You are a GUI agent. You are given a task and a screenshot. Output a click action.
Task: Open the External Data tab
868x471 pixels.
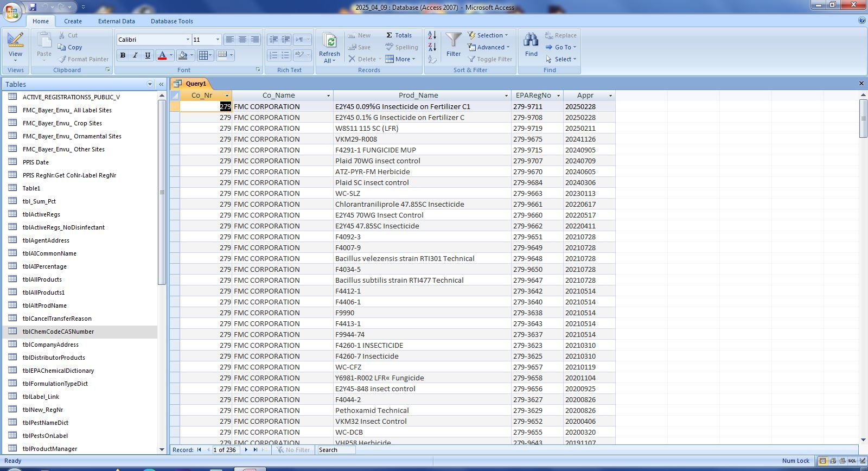(117, 21)
